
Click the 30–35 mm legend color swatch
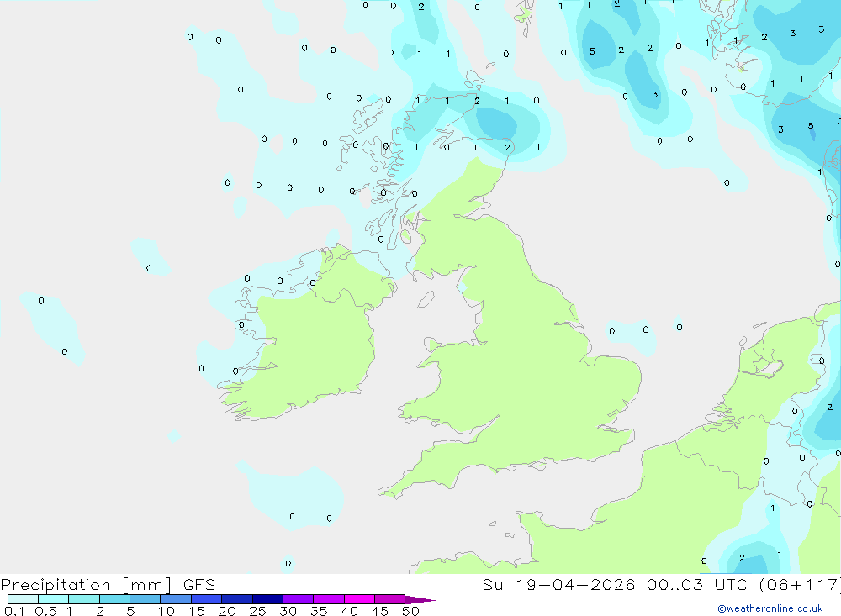298,599
